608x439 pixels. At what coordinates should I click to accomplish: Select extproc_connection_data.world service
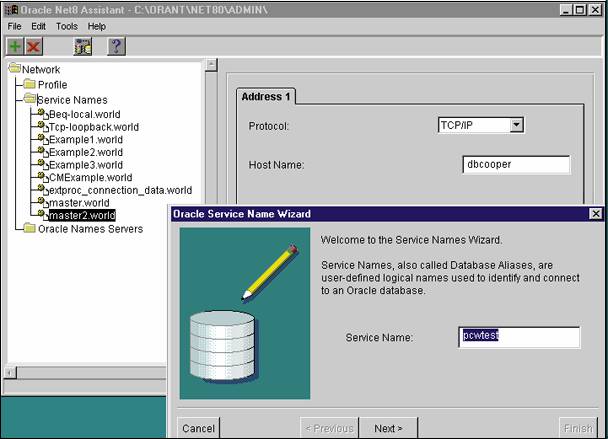(120, 190)
